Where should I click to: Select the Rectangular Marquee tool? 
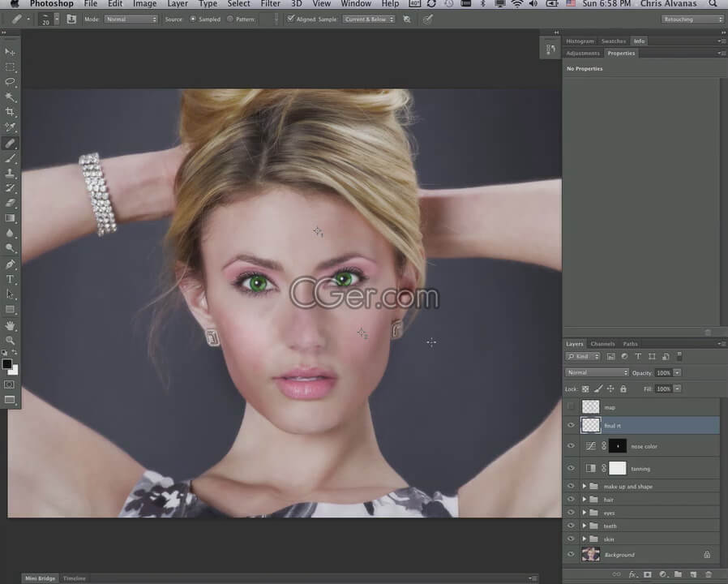10,67
